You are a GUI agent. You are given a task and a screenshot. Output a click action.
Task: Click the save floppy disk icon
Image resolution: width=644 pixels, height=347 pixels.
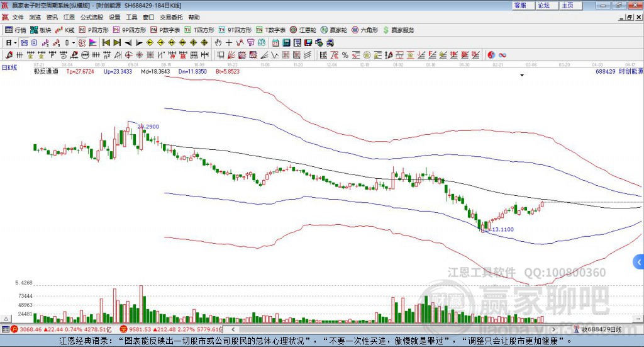coord(308,43)
